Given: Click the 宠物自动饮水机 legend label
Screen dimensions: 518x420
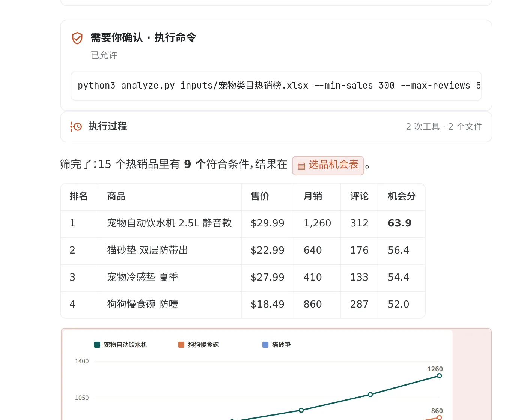Looking at the screenshot, I should click(125, 345).
